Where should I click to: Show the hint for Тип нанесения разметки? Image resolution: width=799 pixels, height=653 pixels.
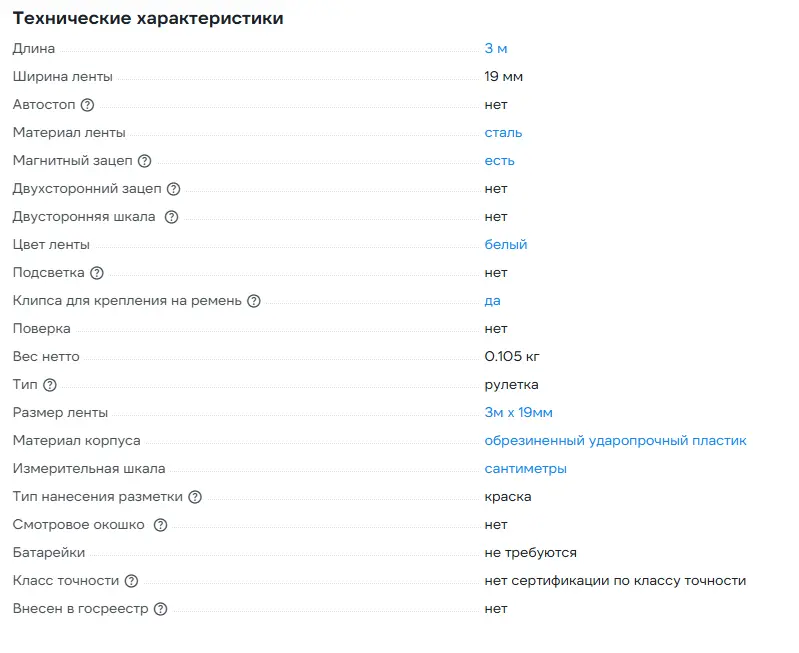pyautogui.click(x=195, y=497)
